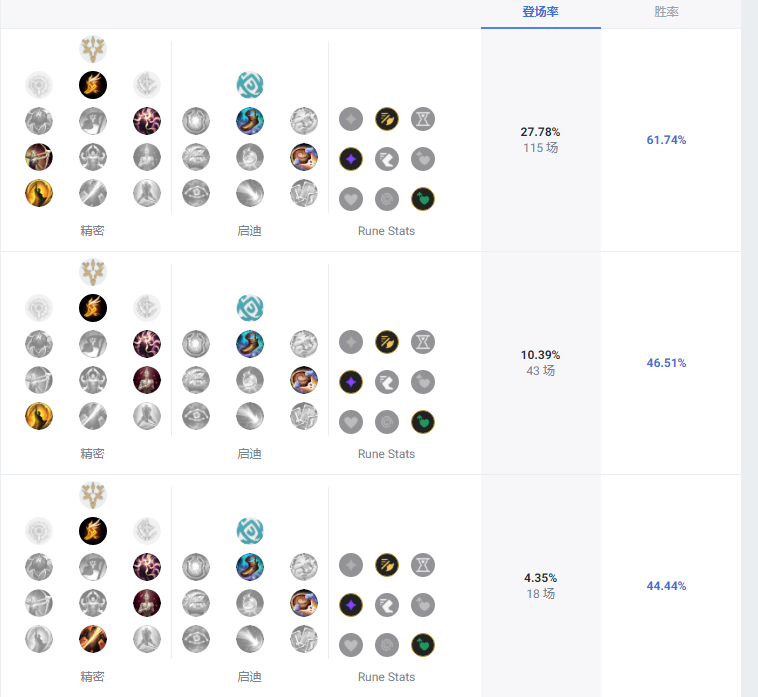758x697 pixels.
Task: Select Magical Footwear boots rune in 4.35% row
Action: pos(250,567)
